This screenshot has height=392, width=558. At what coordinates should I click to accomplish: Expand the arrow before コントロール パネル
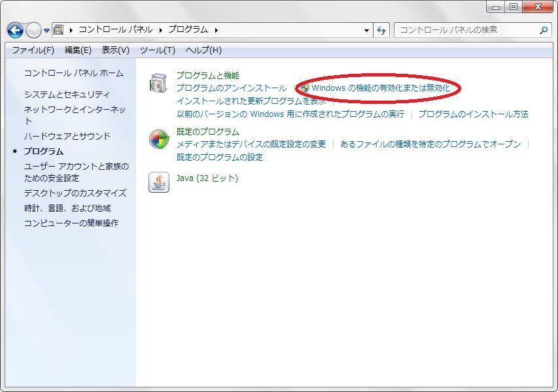click(71, 30)
